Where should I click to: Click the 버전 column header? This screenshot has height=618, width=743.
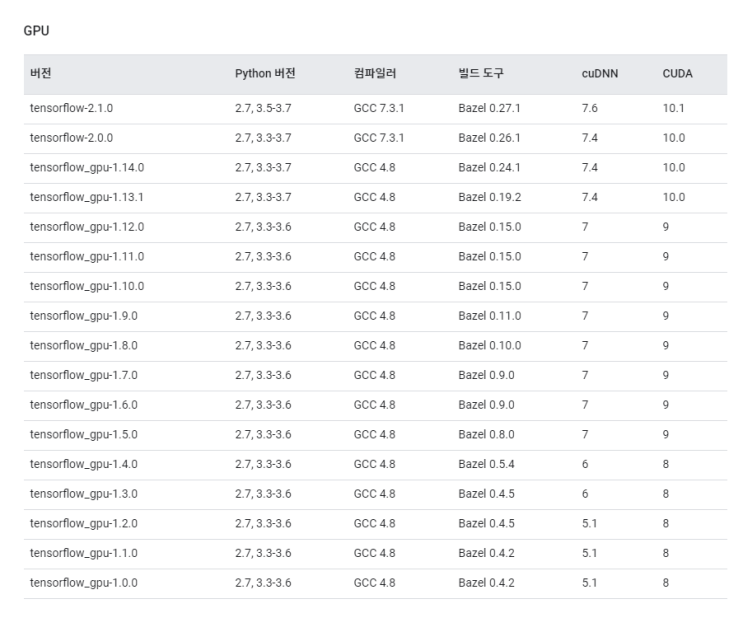point(41,74)
